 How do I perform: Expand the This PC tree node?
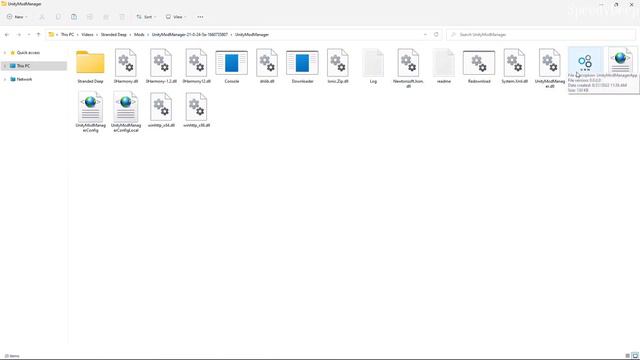(5, 66)
